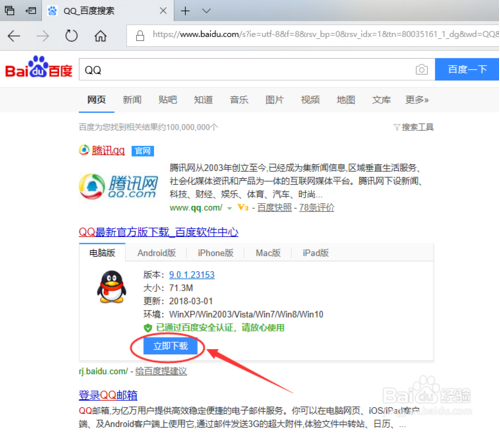Open 百度快照 link
Screen dimensions: 500x435
[274, 208]
